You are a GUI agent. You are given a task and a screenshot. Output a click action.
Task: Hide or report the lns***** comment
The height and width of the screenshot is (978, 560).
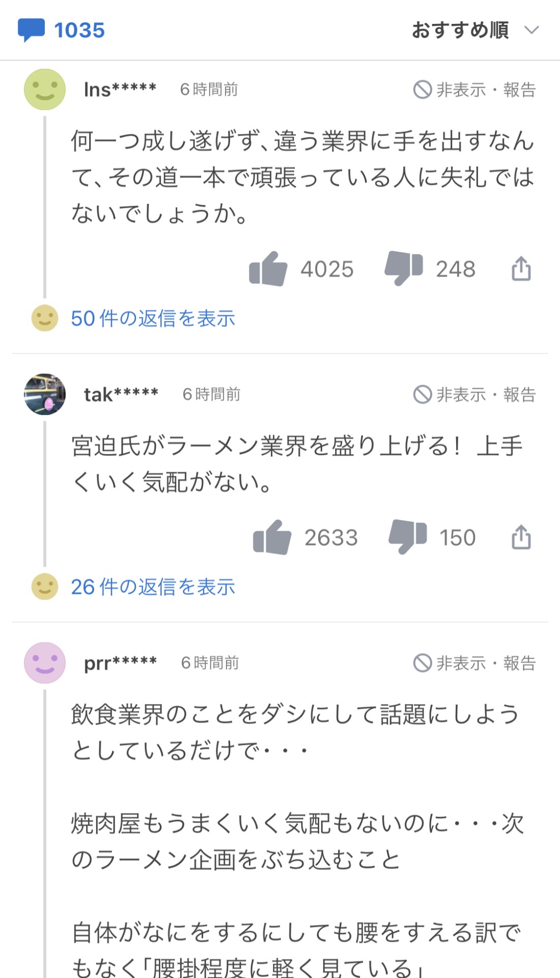tap(474, 90)
